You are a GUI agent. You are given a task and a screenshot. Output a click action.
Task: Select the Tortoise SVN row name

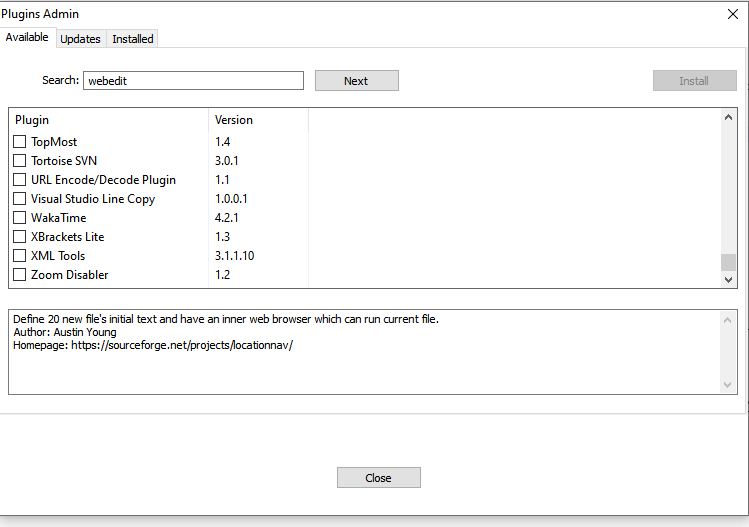[64, 161]
